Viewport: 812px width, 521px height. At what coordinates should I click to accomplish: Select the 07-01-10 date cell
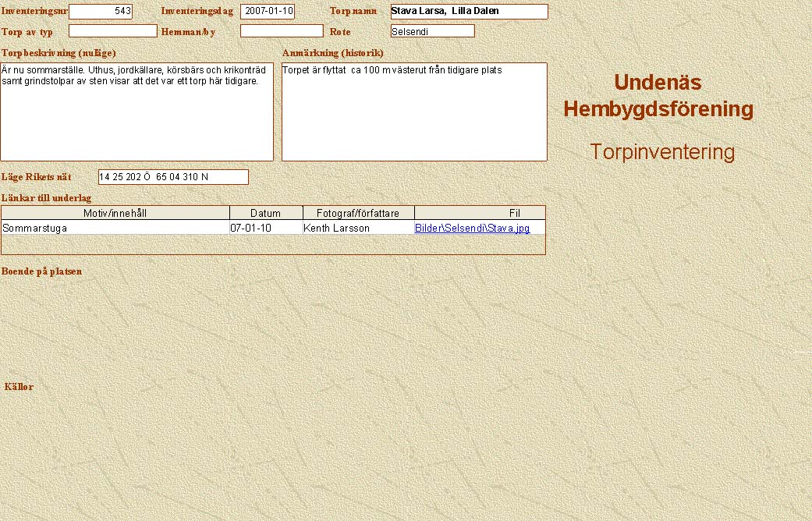pyautogui.click(x=265, y=228)
